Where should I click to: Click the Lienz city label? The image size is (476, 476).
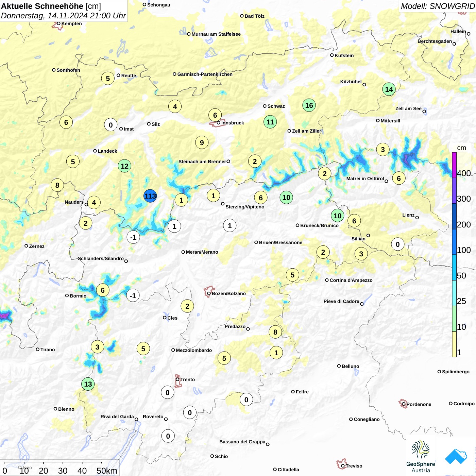(408, 215)
